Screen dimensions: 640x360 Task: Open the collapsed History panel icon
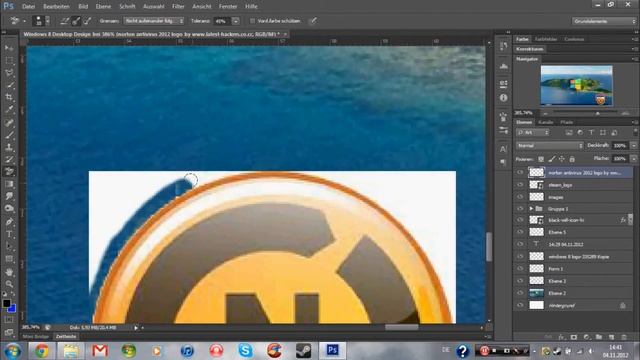tap(503, 46)
